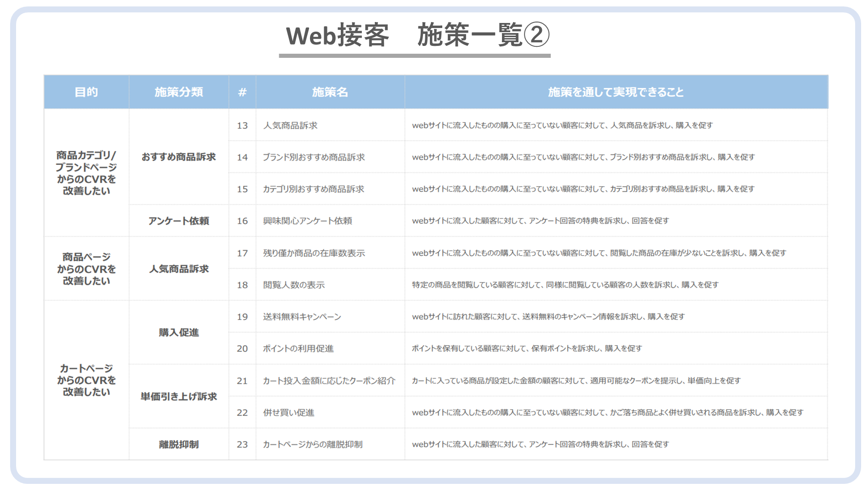Select the カートページからのCVRを改善したい cell
The height and width of the screenshot is (488, 868).
86,380
